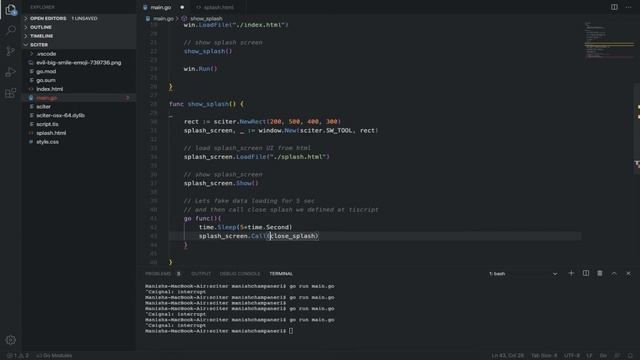The height and width of the screenshot is (360, 640).
Task: Click on 'func show_splash()' declaration line
Action: [206, 104]
